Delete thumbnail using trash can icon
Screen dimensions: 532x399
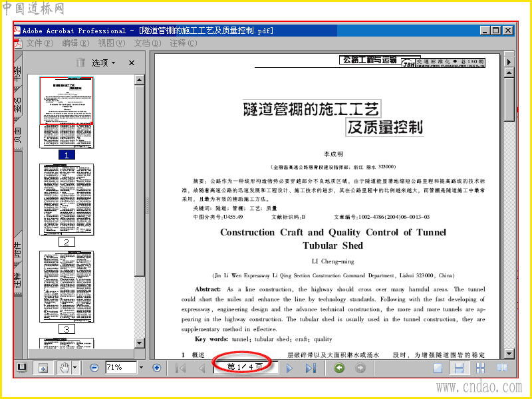click(80, 63)
